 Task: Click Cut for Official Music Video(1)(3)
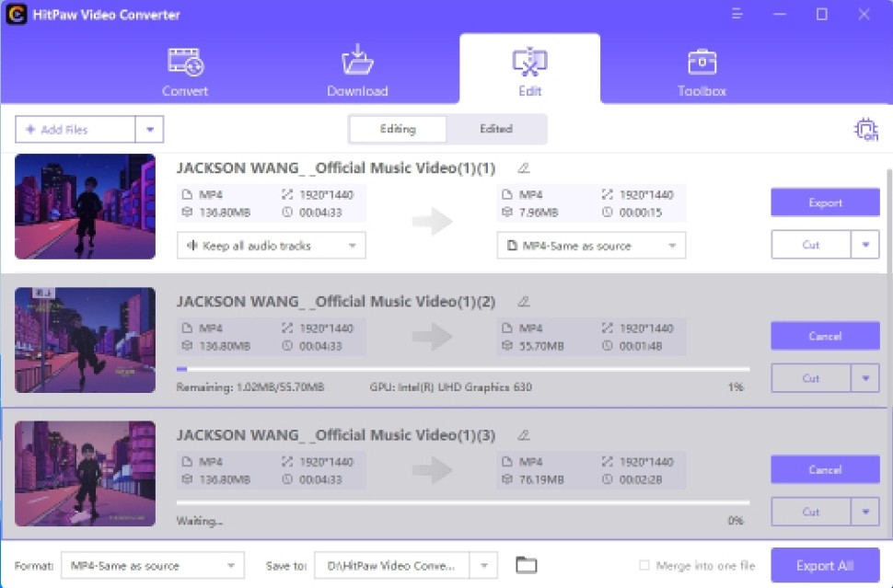[811, 513]
